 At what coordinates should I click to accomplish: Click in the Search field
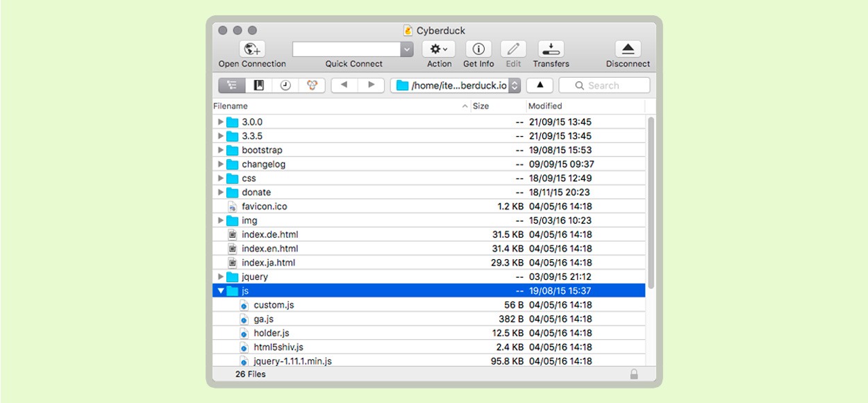[x=604, y=85]
